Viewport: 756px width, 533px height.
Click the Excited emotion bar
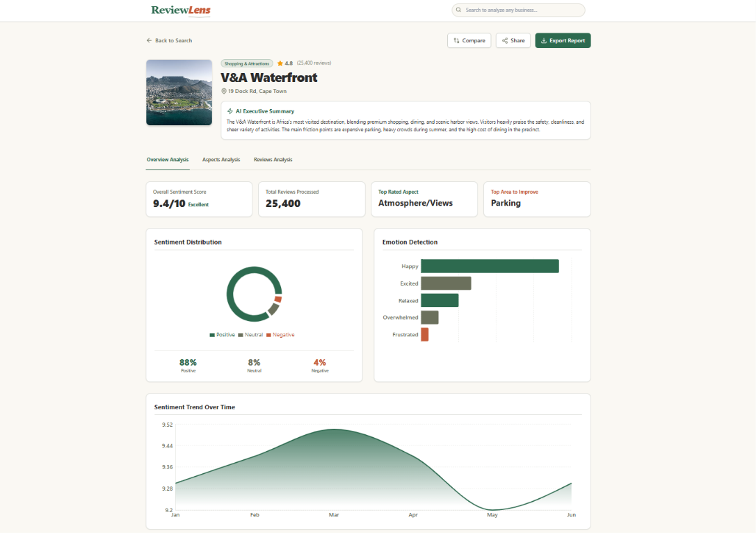[x=446, y=284]
